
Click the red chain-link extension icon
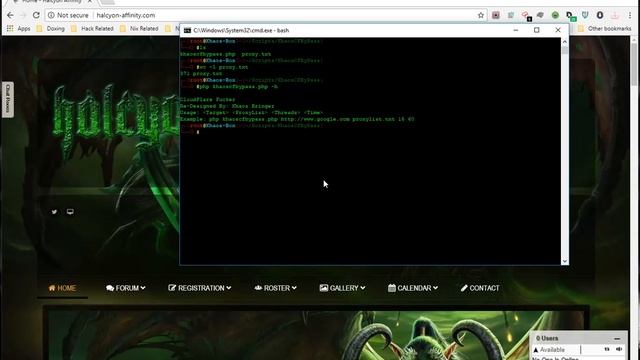point(526,16)
